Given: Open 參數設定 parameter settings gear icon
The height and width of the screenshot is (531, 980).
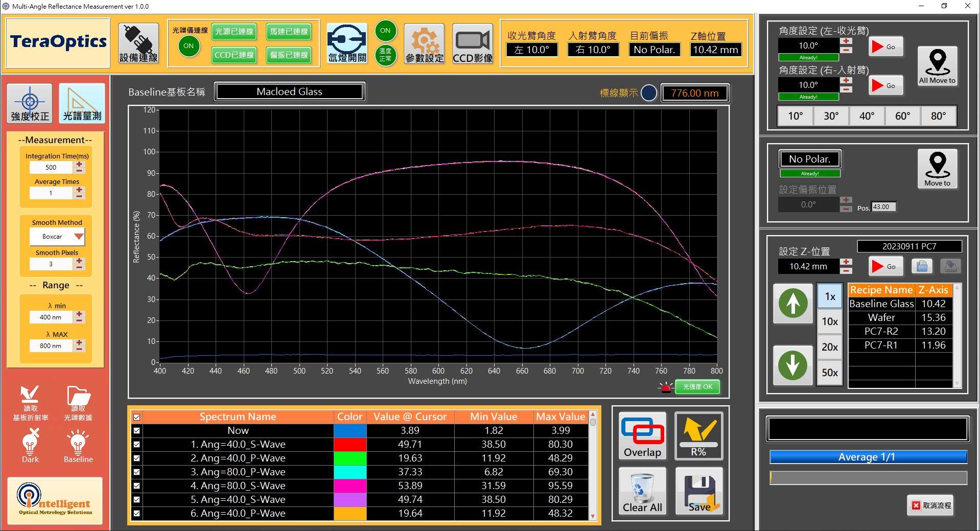Looking at the screenshot, I should (x=424, y=43).
